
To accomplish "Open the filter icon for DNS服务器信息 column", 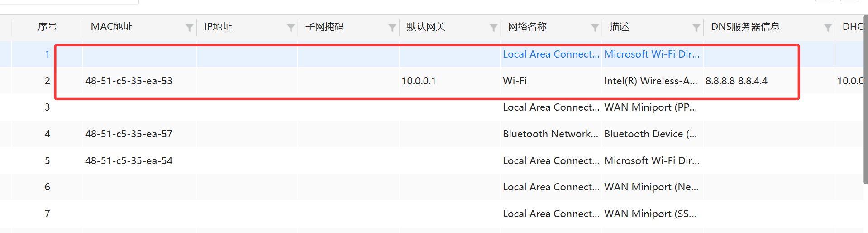I will click(828, 28).
